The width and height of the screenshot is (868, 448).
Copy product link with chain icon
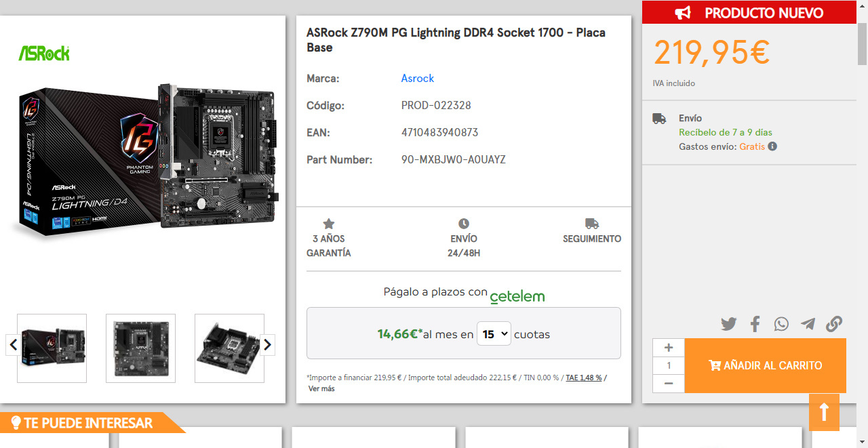click(x=834, y=324)
